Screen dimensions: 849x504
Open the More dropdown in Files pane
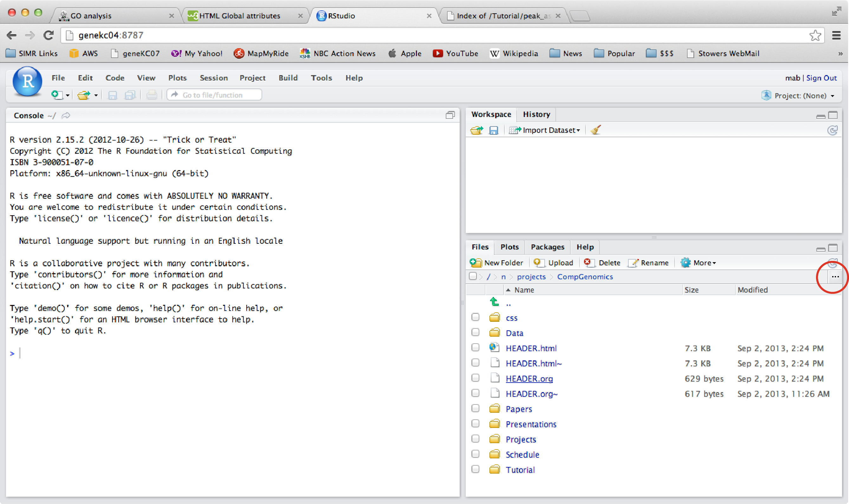[698, 262]
